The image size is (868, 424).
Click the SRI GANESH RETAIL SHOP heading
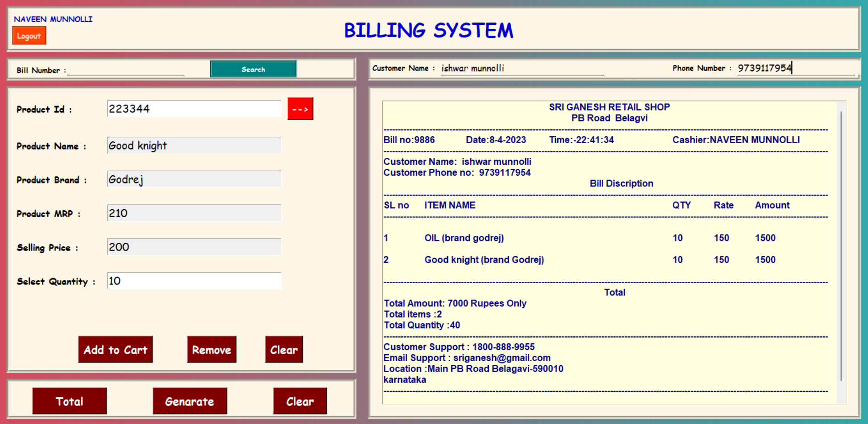point(610,107)
